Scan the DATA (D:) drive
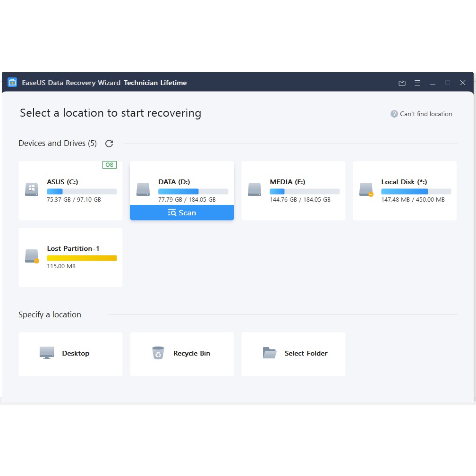Image resolution: width=476 pixels, height=476 pixels. [x=182, y=212]
